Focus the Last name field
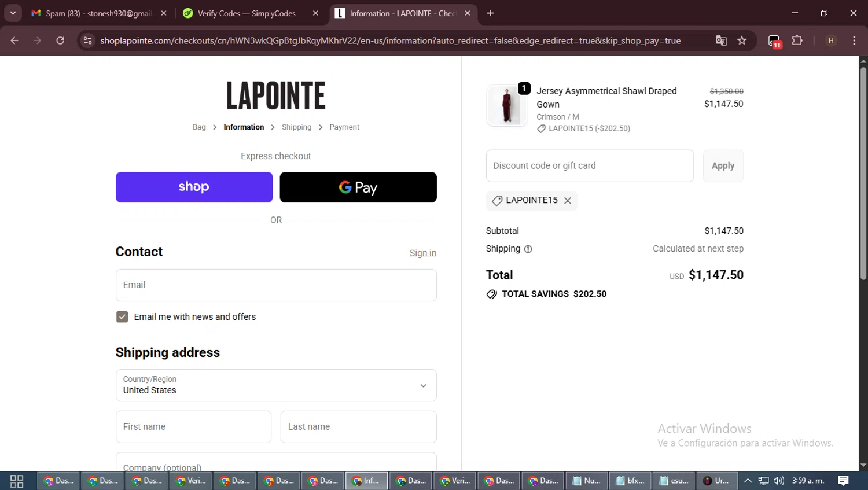Image resolution: width=868 pixels, height=490 pixels. point(358,427)
